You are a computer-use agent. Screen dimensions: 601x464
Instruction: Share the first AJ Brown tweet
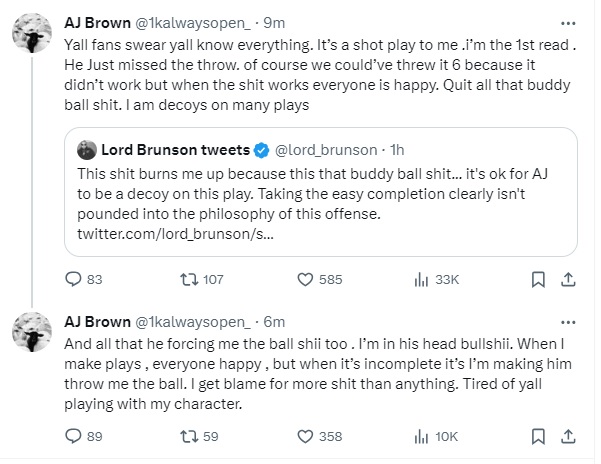(570, 280)
